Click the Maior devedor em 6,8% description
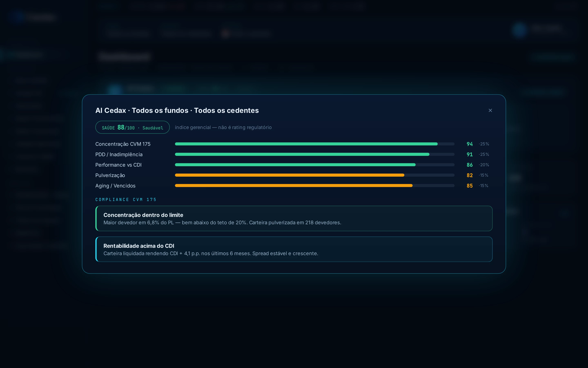 (x=222, y=223)
